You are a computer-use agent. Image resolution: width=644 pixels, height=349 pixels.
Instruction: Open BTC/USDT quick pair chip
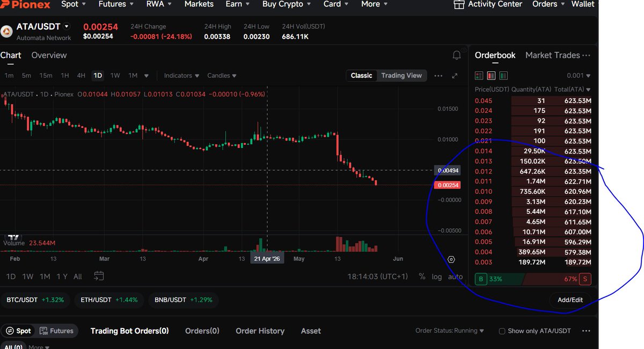tap(35, 300)
